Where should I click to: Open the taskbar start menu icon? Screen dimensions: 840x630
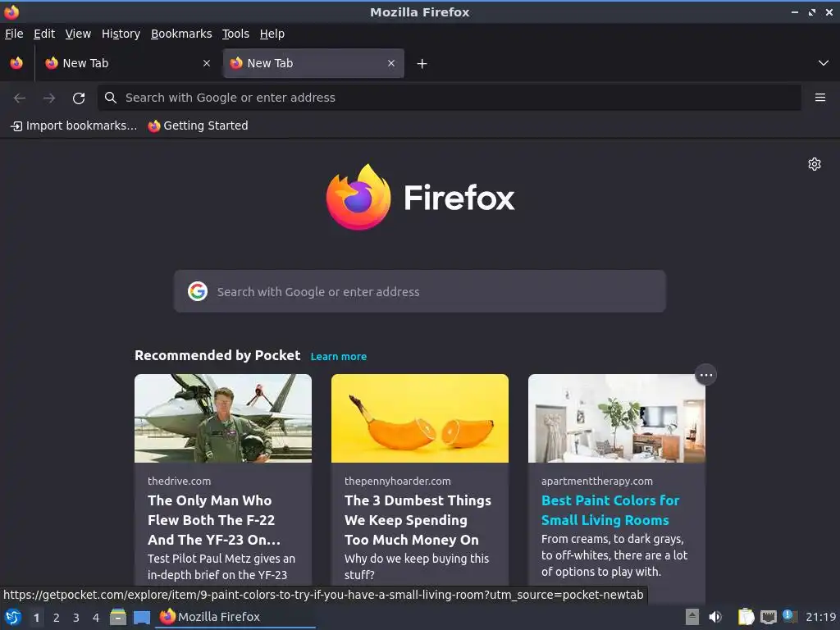[13, 617]
